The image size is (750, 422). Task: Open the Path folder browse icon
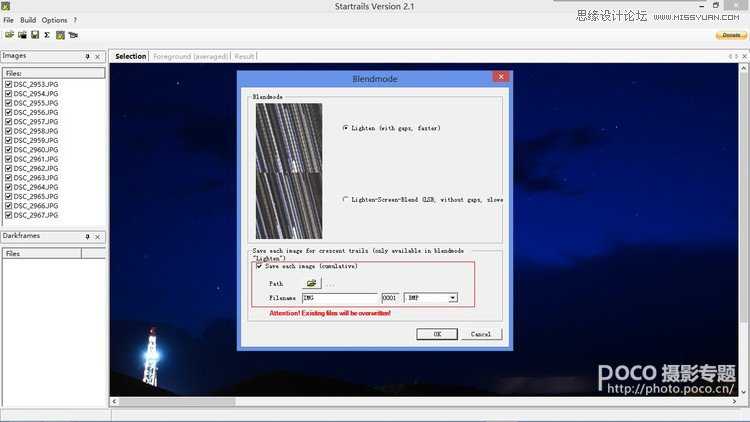point(311,283)
